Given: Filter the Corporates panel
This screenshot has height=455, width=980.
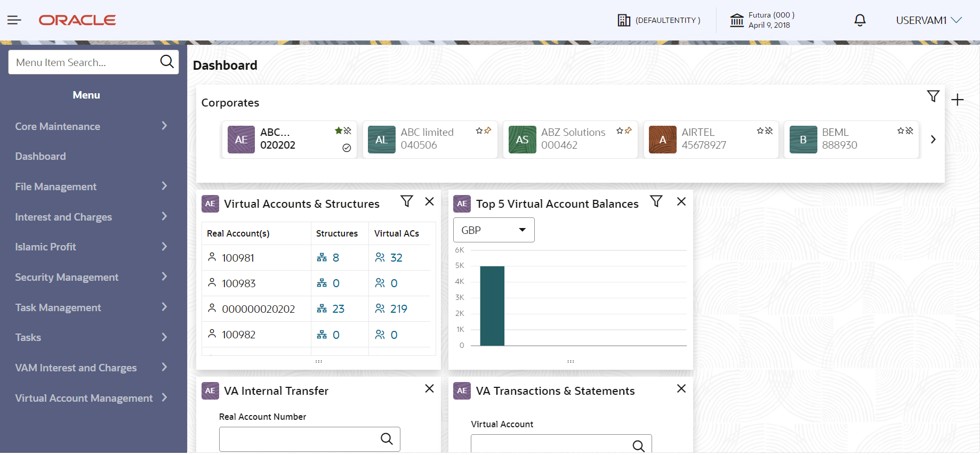Looking at the screenshot, I should coord(933,96).
